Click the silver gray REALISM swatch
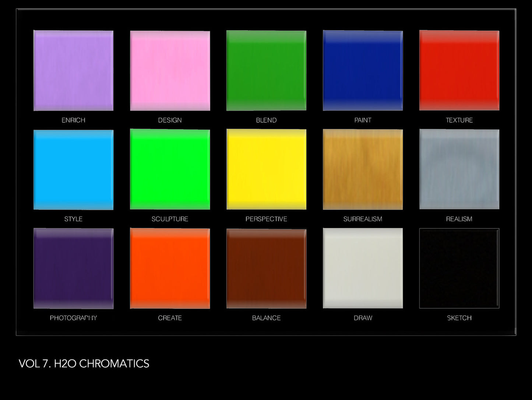 pyautogui.click(x=459, y=169)
